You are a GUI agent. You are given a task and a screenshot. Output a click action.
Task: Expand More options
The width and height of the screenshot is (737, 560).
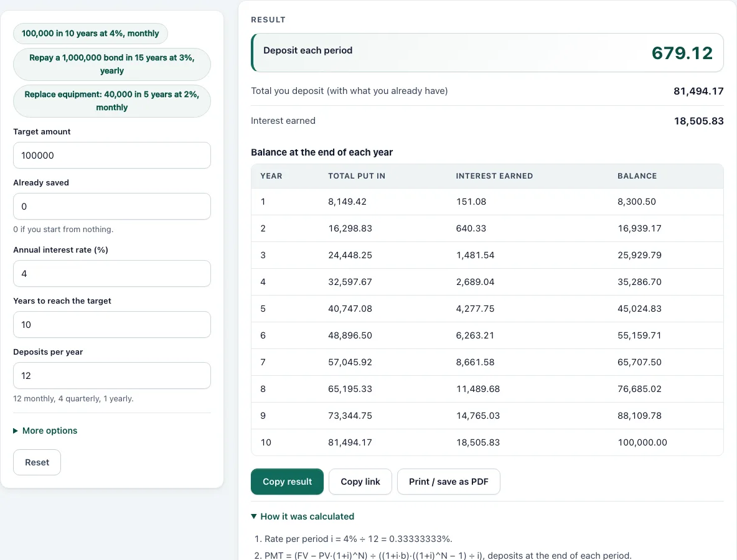point(45,431)
